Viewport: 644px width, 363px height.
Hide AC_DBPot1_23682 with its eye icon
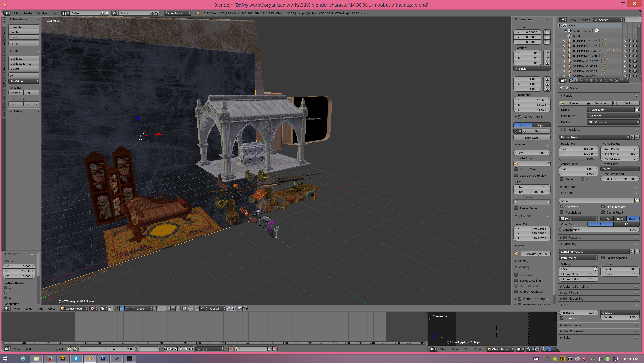click(625, 41)
